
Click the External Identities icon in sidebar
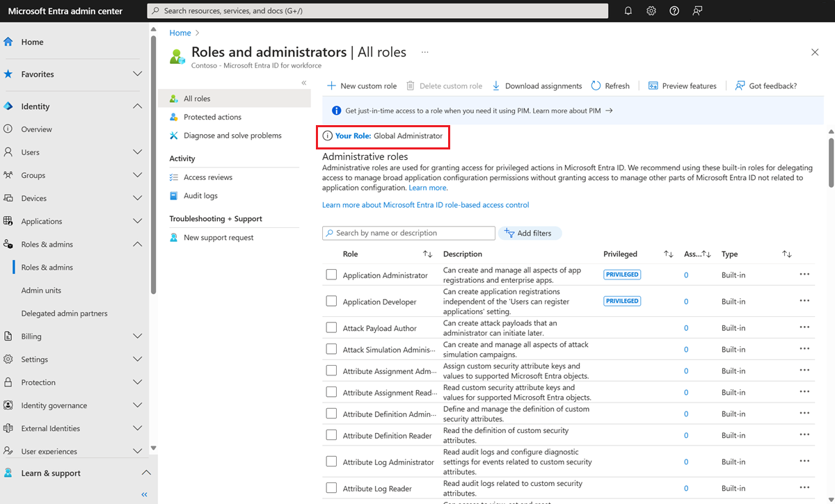(8, 428)
